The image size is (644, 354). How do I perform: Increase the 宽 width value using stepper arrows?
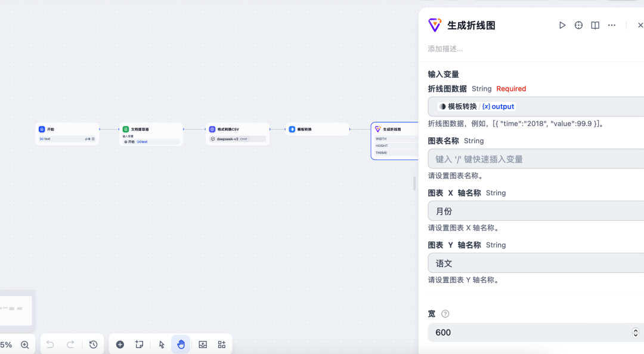636,330
